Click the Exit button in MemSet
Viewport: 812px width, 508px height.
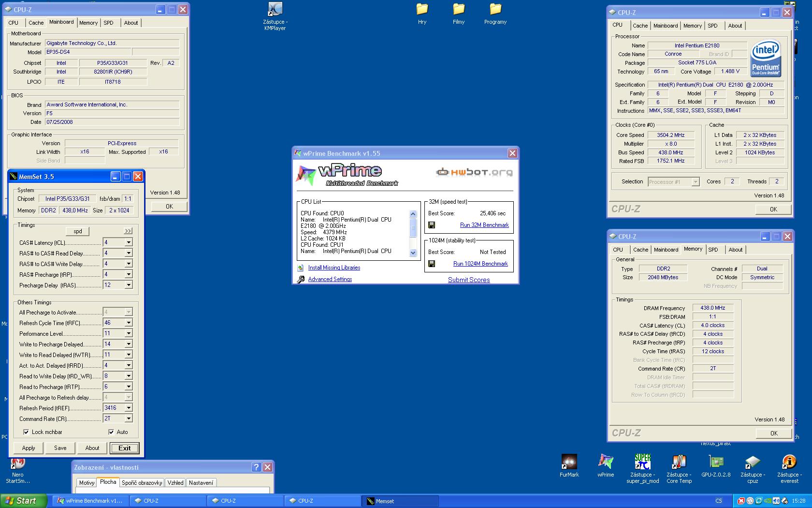125,448
